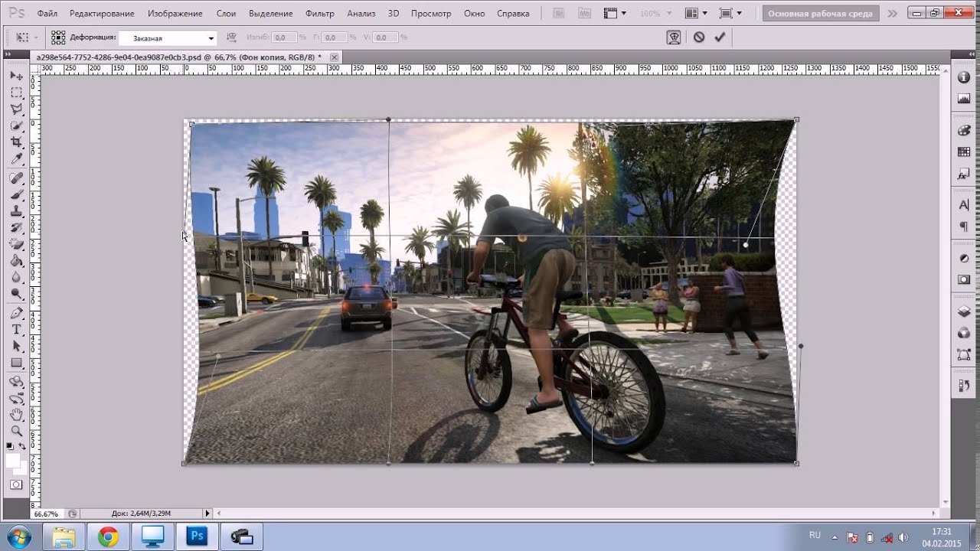The image size is (980, 551).
Task: Swap foreground and background colors
Action: point(22,445)
